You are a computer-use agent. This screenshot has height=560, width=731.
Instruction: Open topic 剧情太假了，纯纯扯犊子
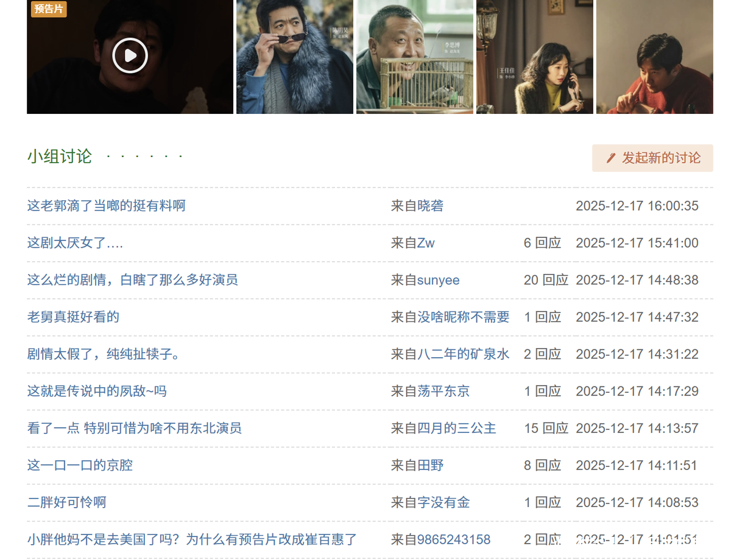(104, 354)
